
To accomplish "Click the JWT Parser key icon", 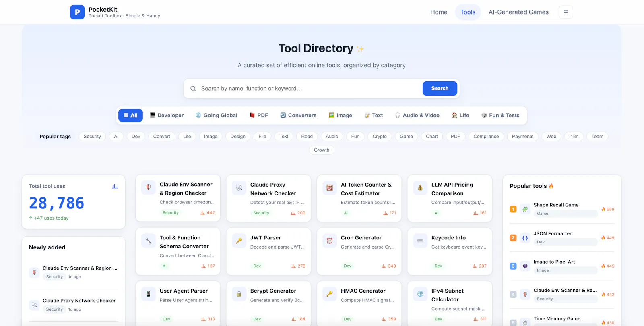I will [x=239, y=241].
